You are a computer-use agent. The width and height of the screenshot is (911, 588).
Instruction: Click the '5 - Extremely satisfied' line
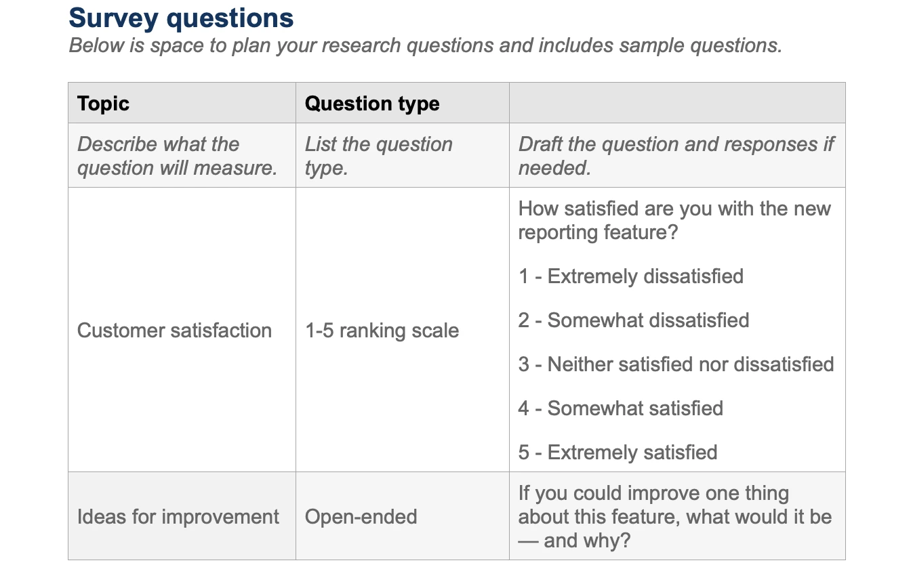point(618,453)
